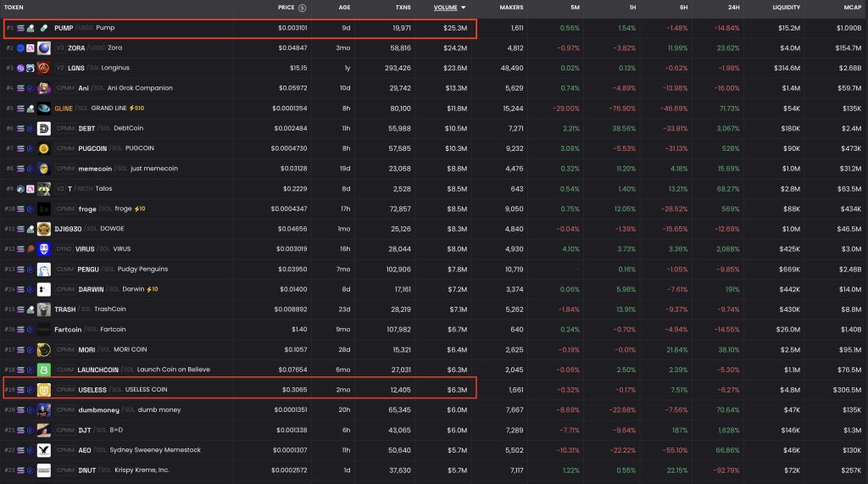
Task: Click DEBT 24H change 3,067%
Action: click(728, 129)
